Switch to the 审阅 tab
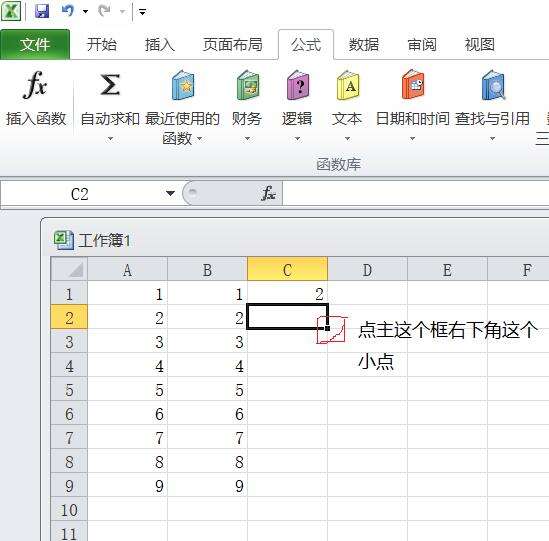The height and width of the screenshot is (541, 549). [x=422, y=44]
